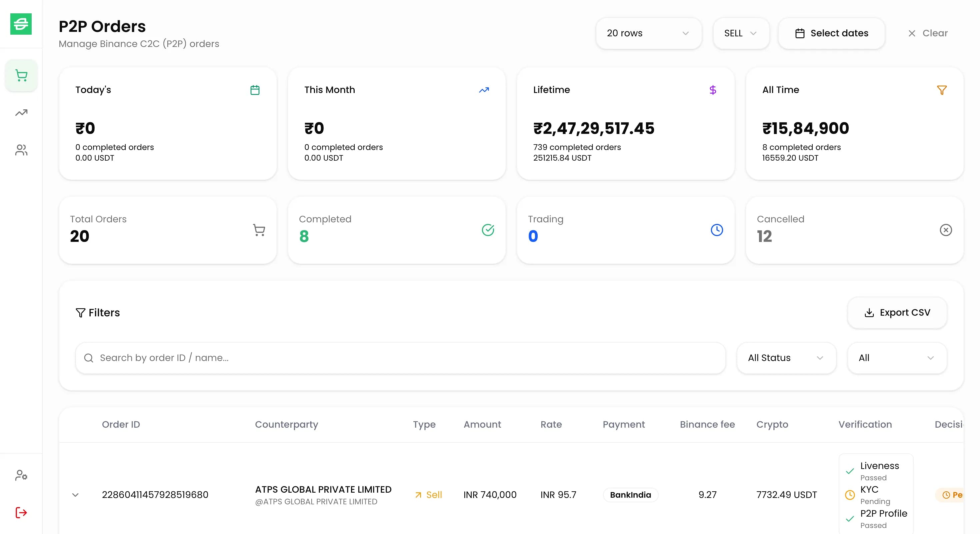Open the SELL type dropdown
This screenshot has width=980, height=534.
click(x=740, y=33)
